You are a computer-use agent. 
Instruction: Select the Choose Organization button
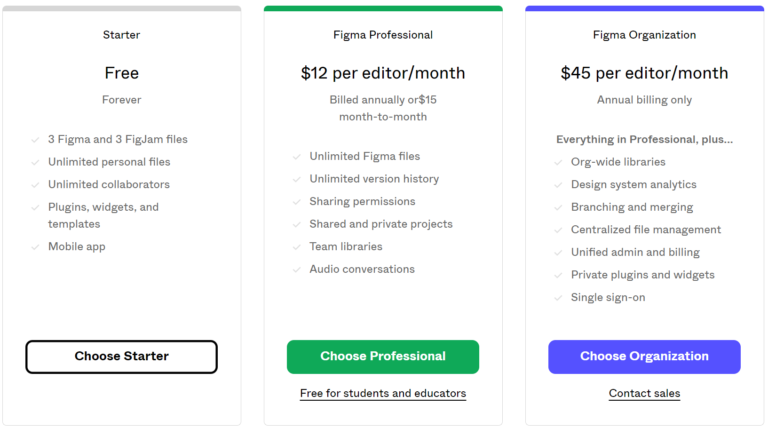tap(644, 357)
